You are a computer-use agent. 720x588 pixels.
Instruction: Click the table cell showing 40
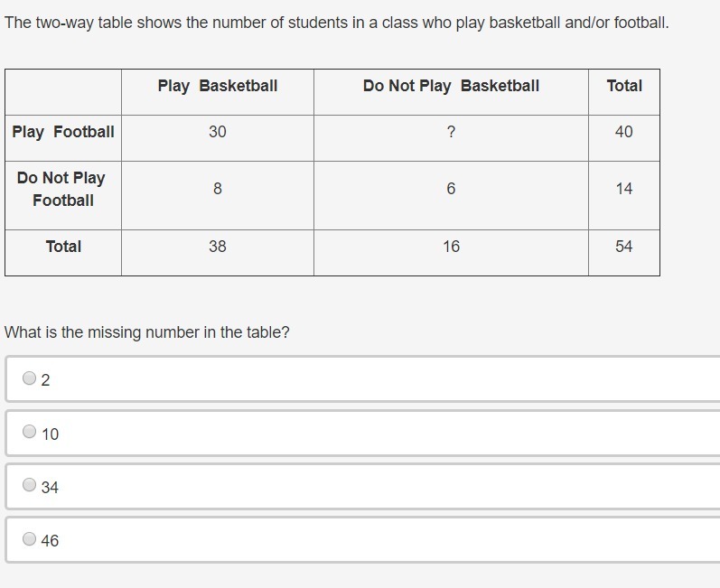624,132
